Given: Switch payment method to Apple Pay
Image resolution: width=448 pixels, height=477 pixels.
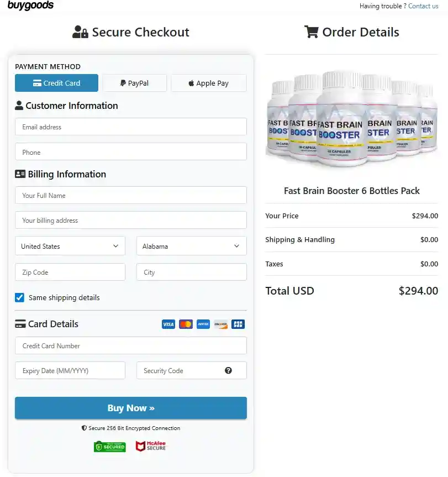Looking at the screenshot, I should 208,82.
